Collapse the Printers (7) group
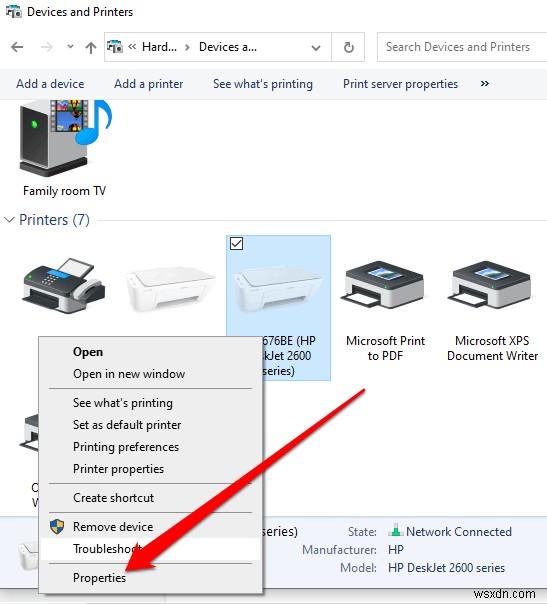This screenshot has height=604, width=547. point(9,220)
